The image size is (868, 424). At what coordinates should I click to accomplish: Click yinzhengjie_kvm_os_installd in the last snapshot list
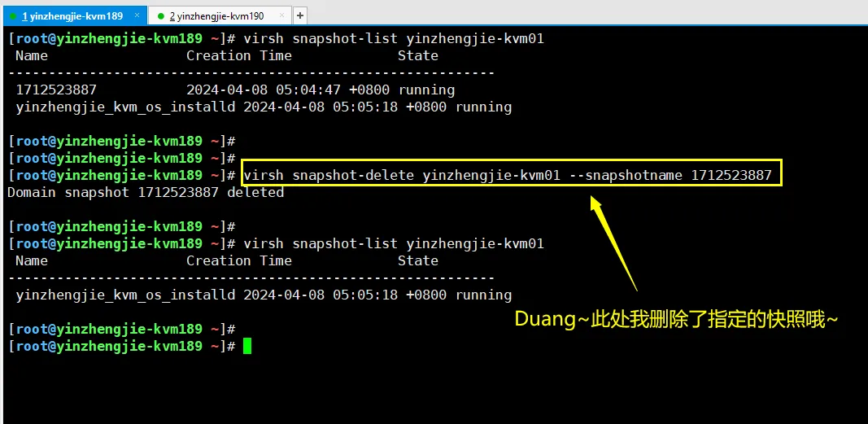pos(125,295)
